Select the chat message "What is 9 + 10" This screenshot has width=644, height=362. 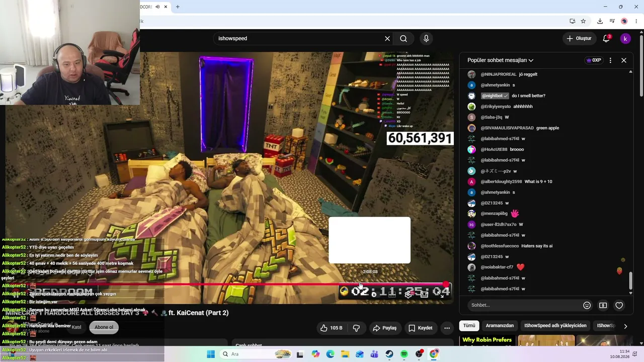click(x=538, y=182)
